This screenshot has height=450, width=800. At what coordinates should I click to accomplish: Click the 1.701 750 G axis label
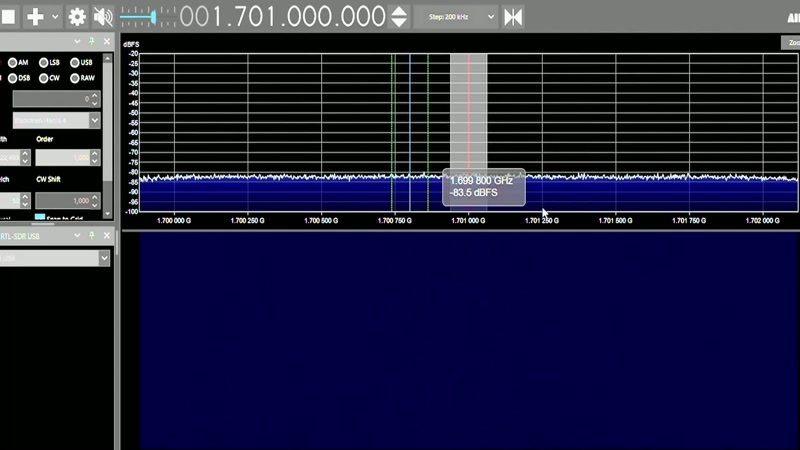point(689,221)
